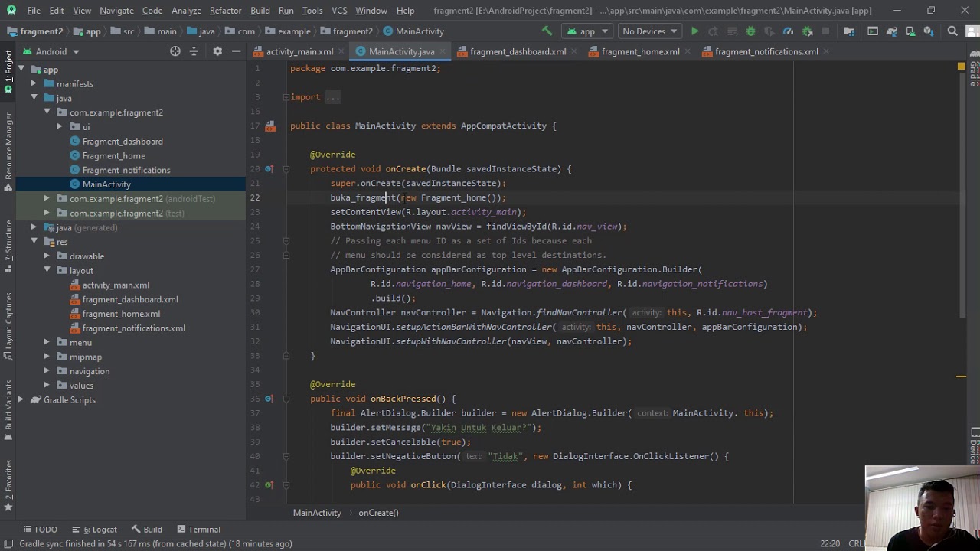The height and width of the screenshot is (551, 980).
Task: Click Collapse All icon in Project panel
Action: click(194, 51)
